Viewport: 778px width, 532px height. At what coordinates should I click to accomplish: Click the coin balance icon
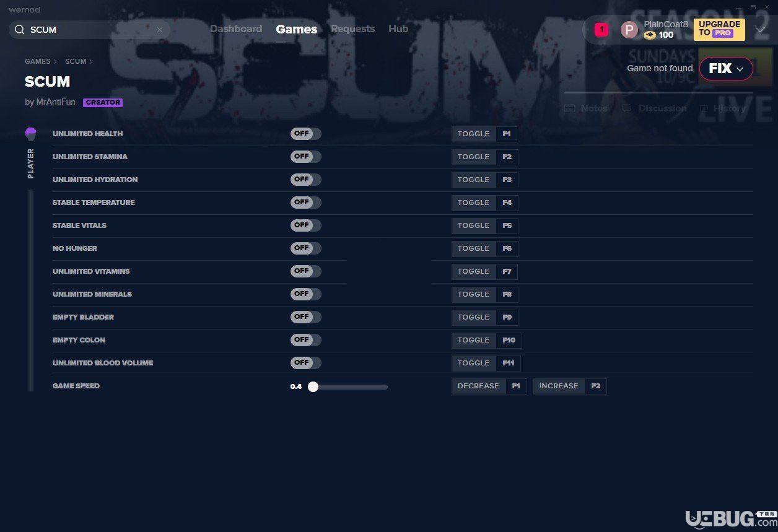click(650, 35)
